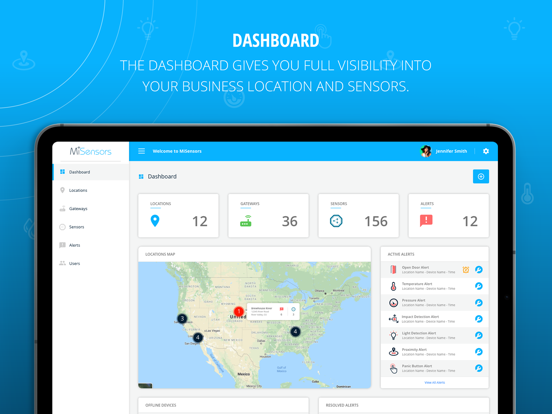Select Sensors in the sidebar
The image size is (552, 414).
91,227
